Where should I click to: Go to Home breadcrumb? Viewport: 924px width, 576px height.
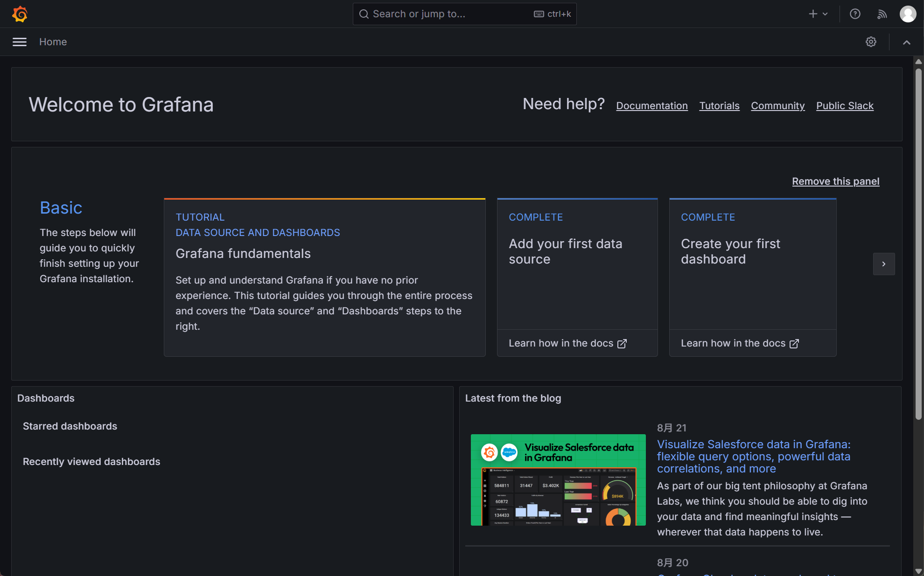[53, 42]
